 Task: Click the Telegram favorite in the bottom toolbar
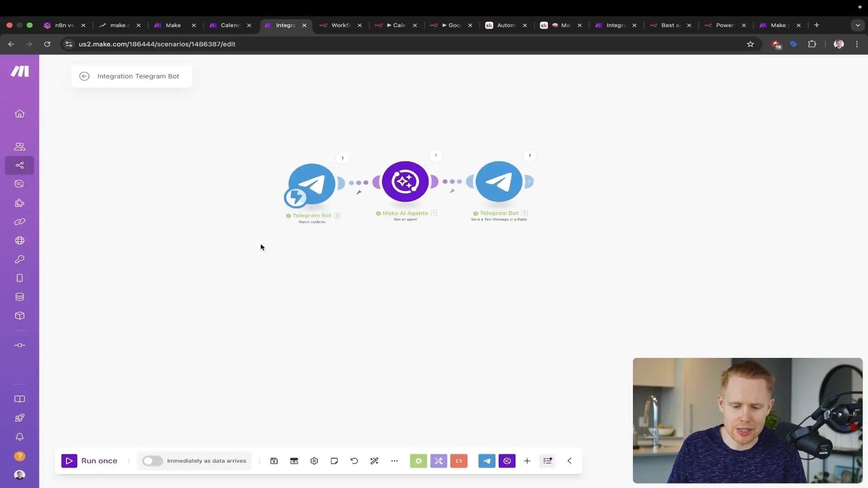tap(487, 461)
